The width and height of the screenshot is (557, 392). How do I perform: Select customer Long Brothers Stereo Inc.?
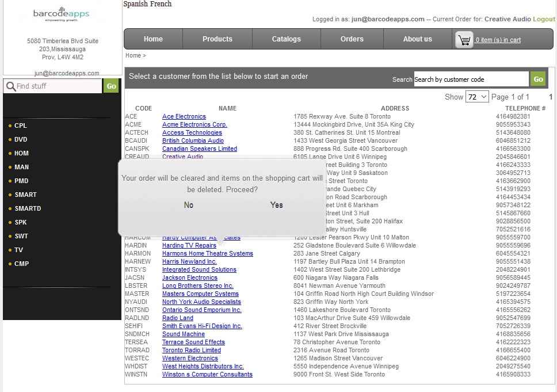pos(198,286)
